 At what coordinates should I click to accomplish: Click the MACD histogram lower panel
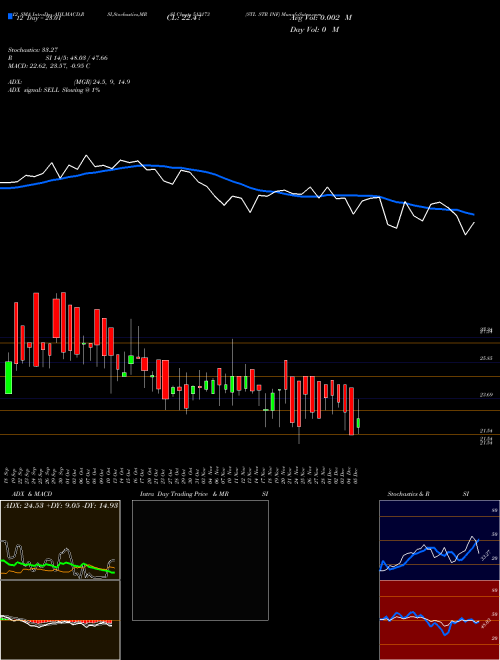pyautogui.click(x=60, y=620)
